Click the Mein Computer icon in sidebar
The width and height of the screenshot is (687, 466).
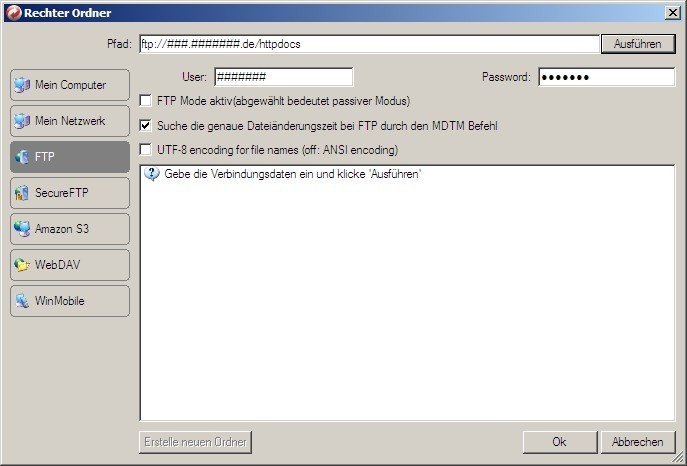click(x=21, y=85)
